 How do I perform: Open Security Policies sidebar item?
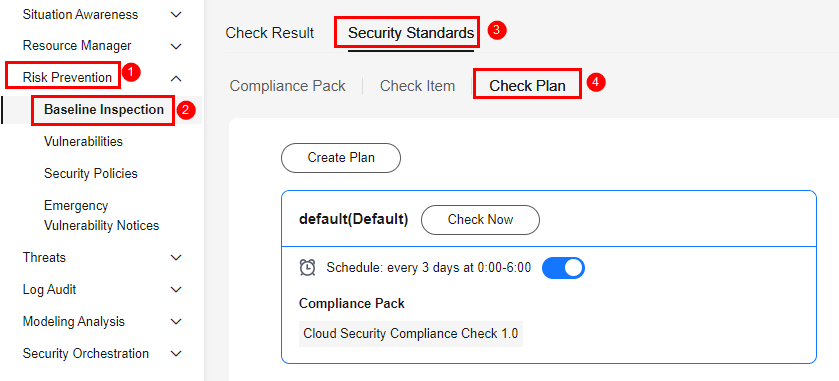(91, 174)
